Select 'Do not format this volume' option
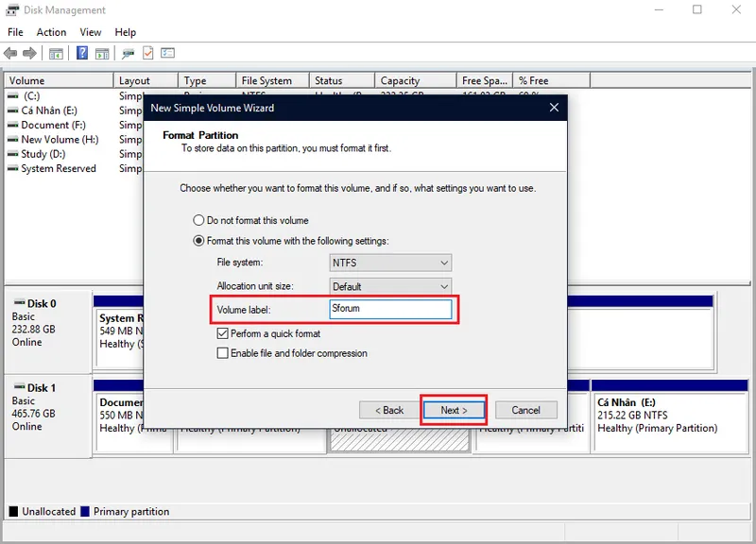Image resolution: width=756 pixels, height=544 pixels. coord(199,220)
